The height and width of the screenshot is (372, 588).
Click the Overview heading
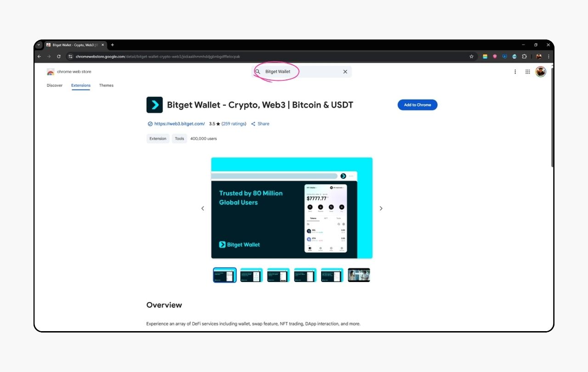click(x=164, y=305)
